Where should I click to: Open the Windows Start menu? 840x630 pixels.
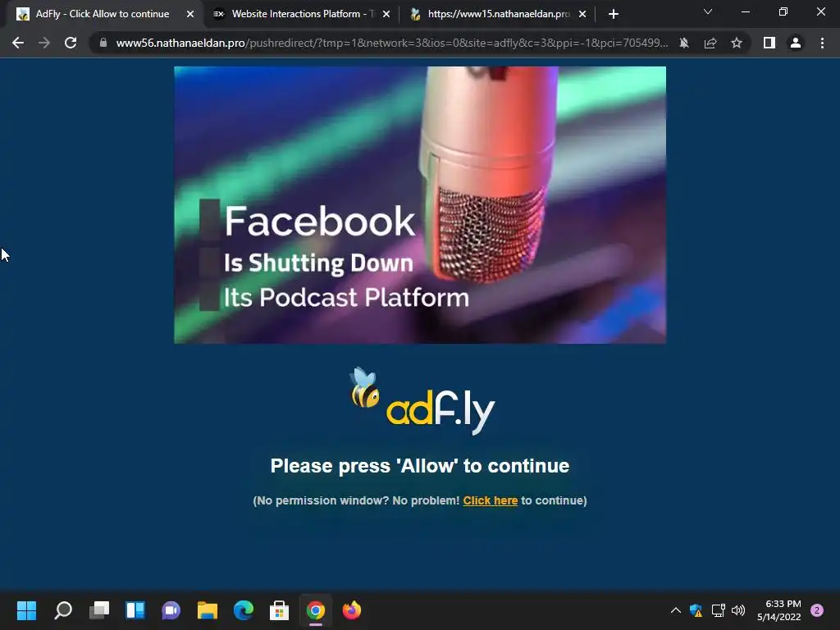[x=26, y=610]
